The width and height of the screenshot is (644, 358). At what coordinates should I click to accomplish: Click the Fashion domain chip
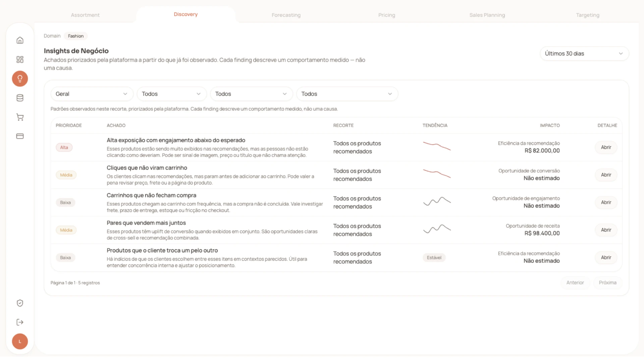pos(76,36)
